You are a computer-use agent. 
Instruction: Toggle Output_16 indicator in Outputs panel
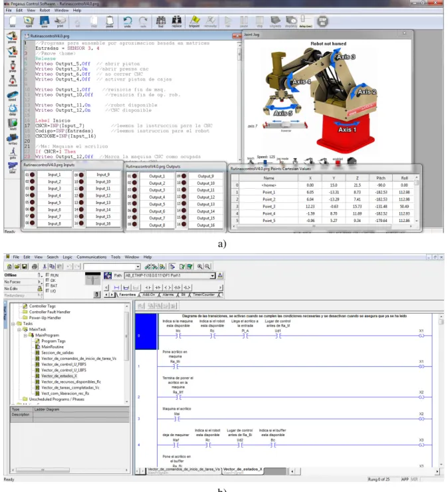click(x=184, y=224)
